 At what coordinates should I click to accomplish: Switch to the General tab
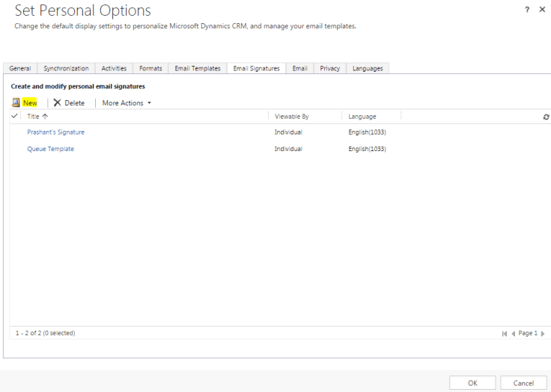point(20,68)
